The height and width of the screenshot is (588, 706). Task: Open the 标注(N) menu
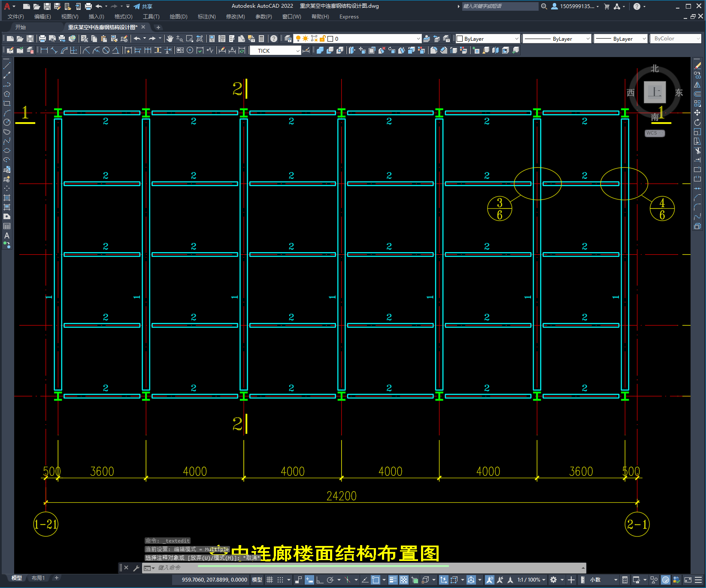(206, 16)
